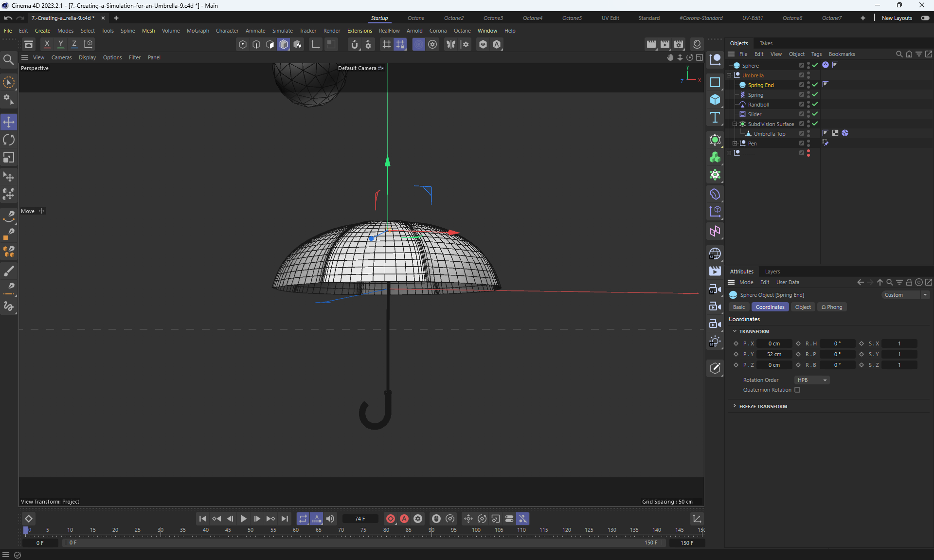Image resolution: width=934 pixels, height=560 pixels.
Task: Click the Record Active Objects button
Action: (390, 519)
